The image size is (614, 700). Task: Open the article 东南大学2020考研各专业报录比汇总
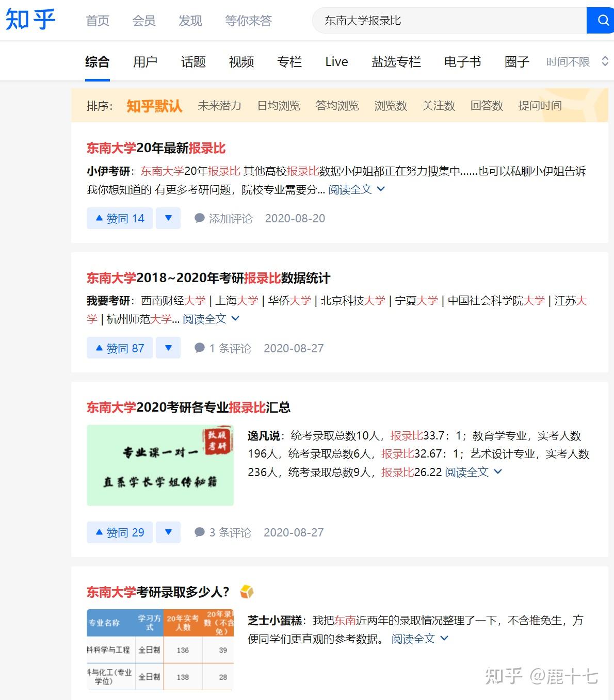point(188,408)
